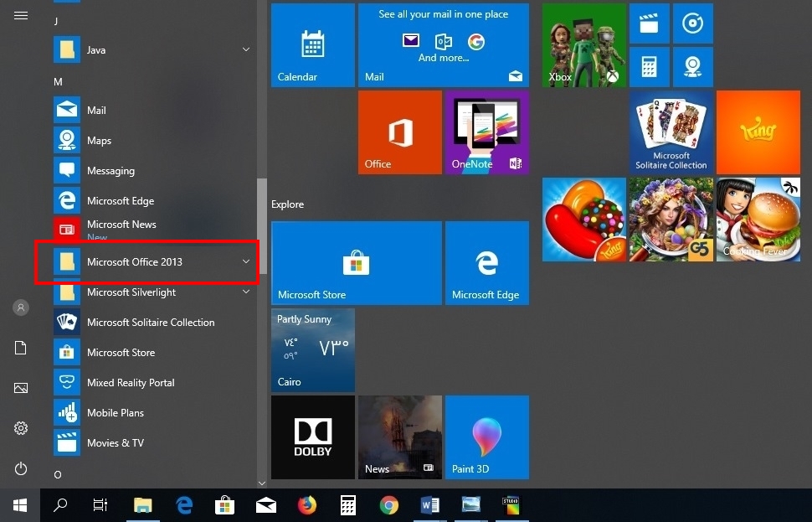Open the small Maps tile
812x522 pixels.
[693, 67]
